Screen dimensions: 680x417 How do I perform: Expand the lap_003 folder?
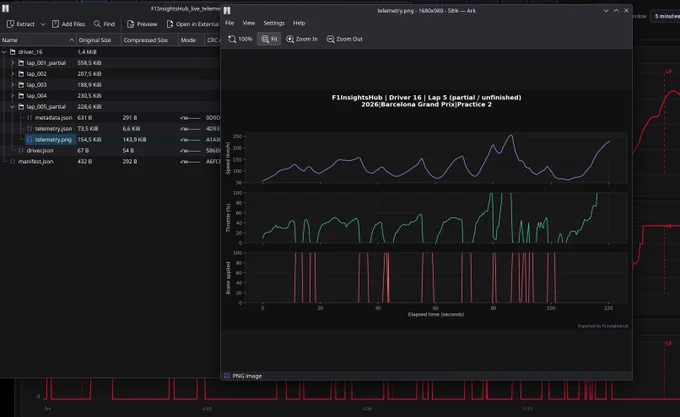tap(12, 85)
